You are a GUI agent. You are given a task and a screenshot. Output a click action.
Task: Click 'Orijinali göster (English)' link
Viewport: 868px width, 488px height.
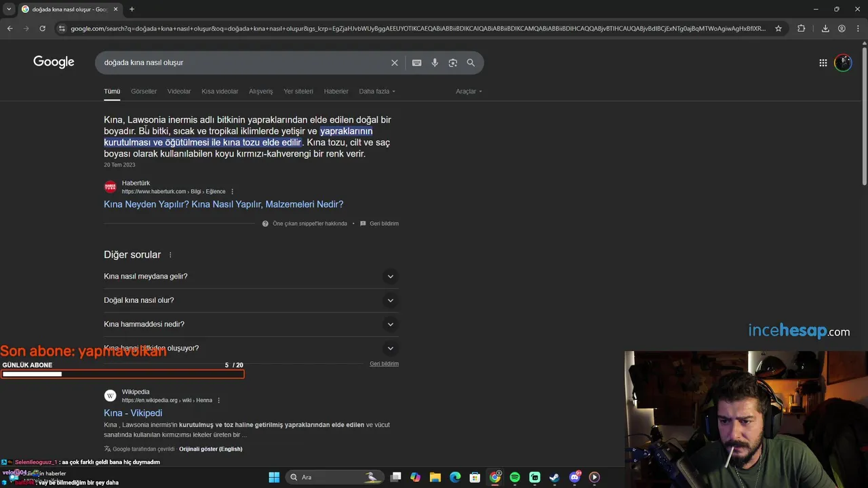210,449
